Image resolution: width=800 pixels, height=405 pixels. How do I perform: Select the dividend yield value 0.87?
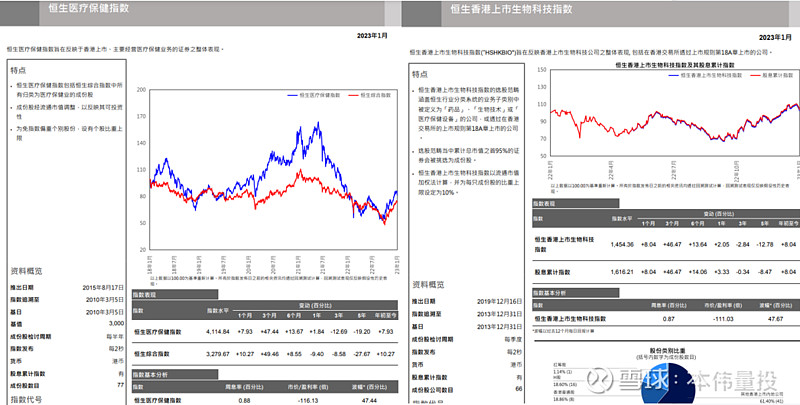click(668, 319)
